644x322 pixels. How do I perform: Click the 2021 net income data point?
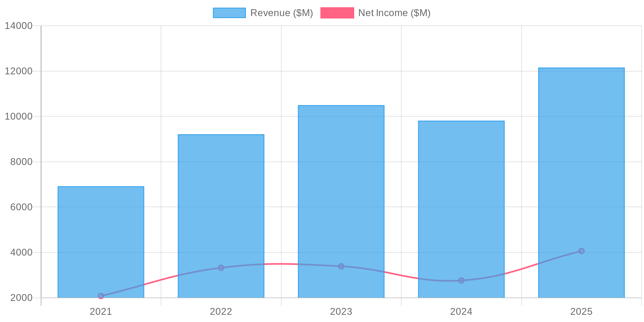(101, 296)
